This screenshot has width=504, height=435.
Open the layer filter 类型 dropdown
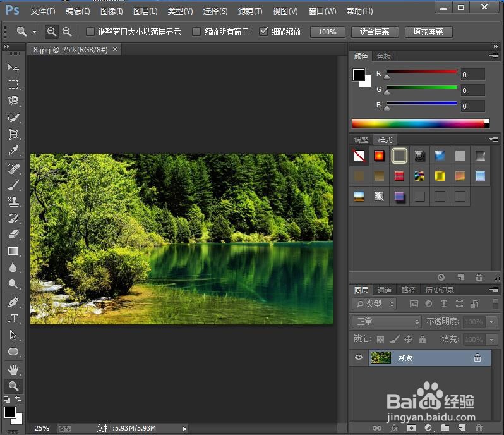pos(375,303)
